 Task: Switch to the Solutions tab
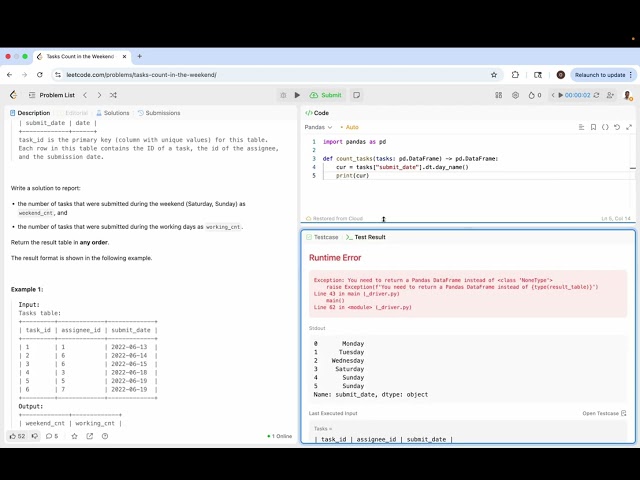pyautogui.click(x=113, y=113)
